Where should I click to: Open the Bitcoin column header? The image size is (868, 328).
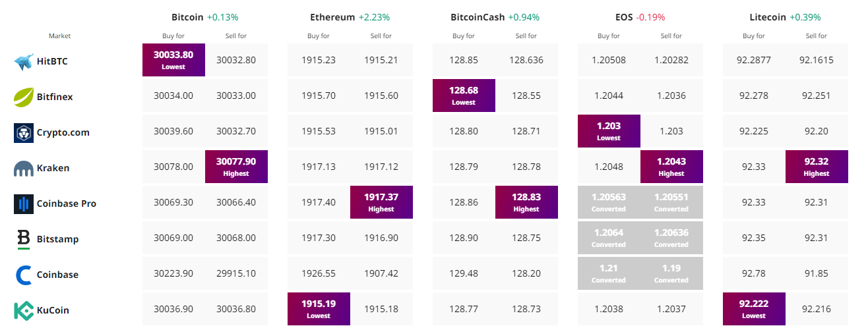187,16
